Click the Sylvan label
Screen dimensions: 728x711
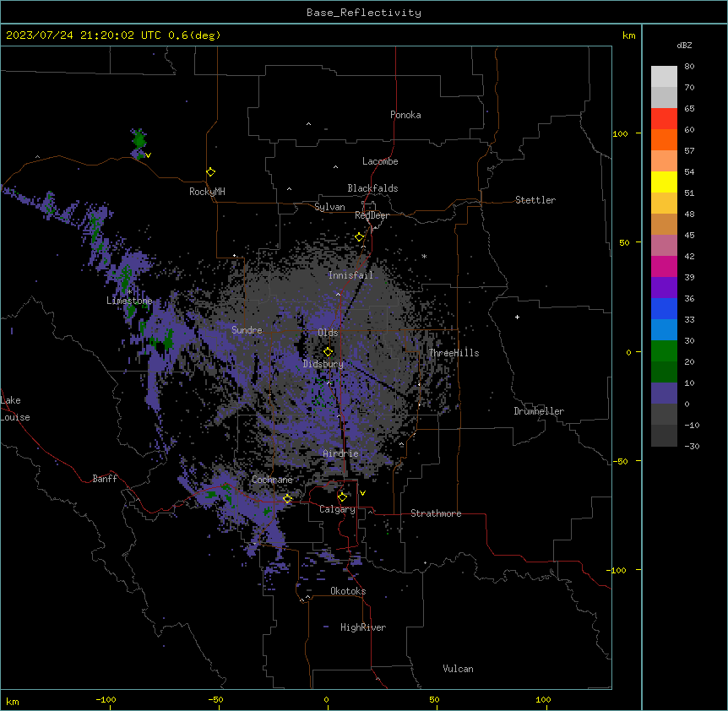tap(329, 207)
